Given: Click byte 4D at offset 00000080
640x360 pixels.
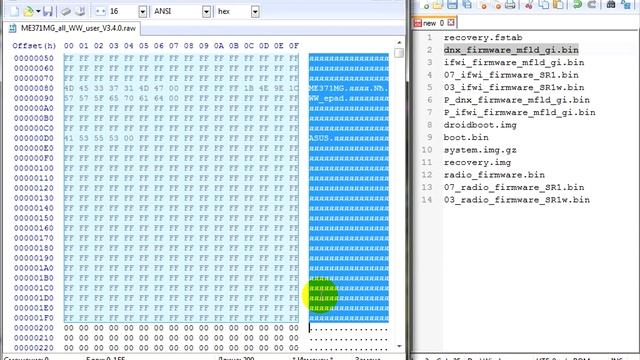Looking at the screenshot, I should (69, 88).
